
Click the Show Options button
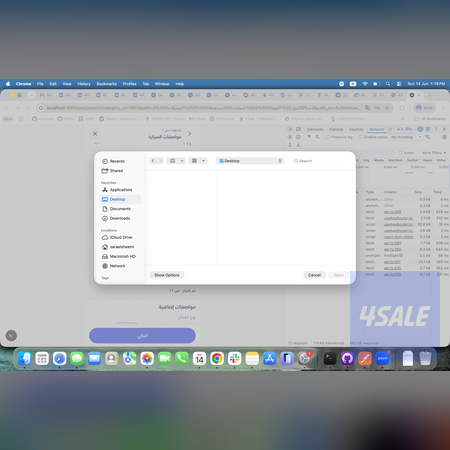167,275
